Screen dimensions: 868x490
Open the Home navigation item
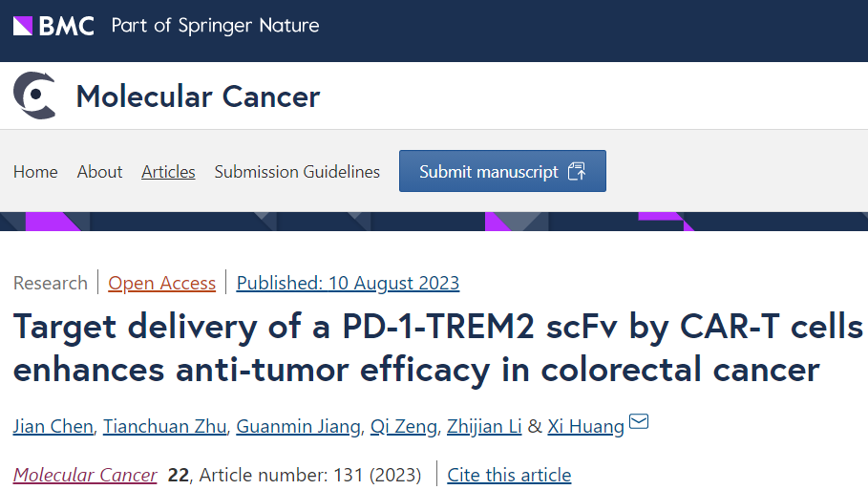(x=35, y=172)
